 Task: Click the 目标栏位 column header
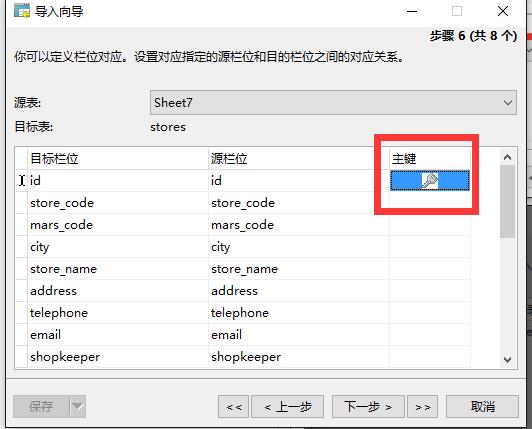click(x=118, y=158)
